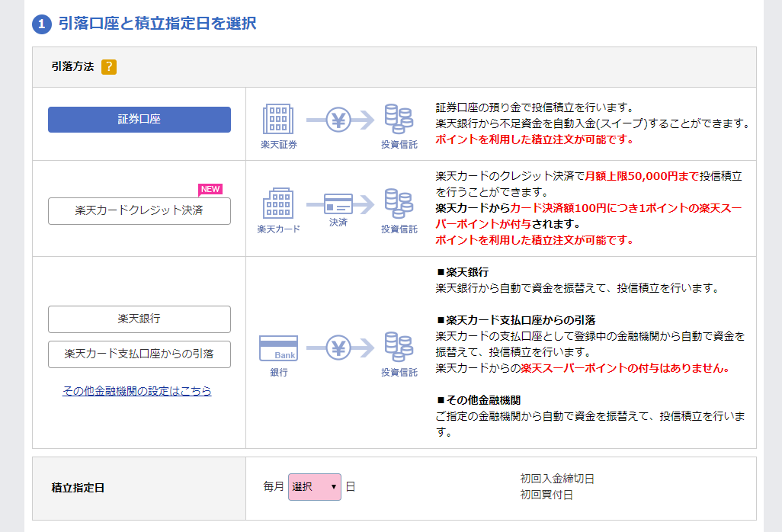Click the text 楽天スーパーポイントの付与はありません。
This screenshot has height=532, width=782.
tap(627, 368)
